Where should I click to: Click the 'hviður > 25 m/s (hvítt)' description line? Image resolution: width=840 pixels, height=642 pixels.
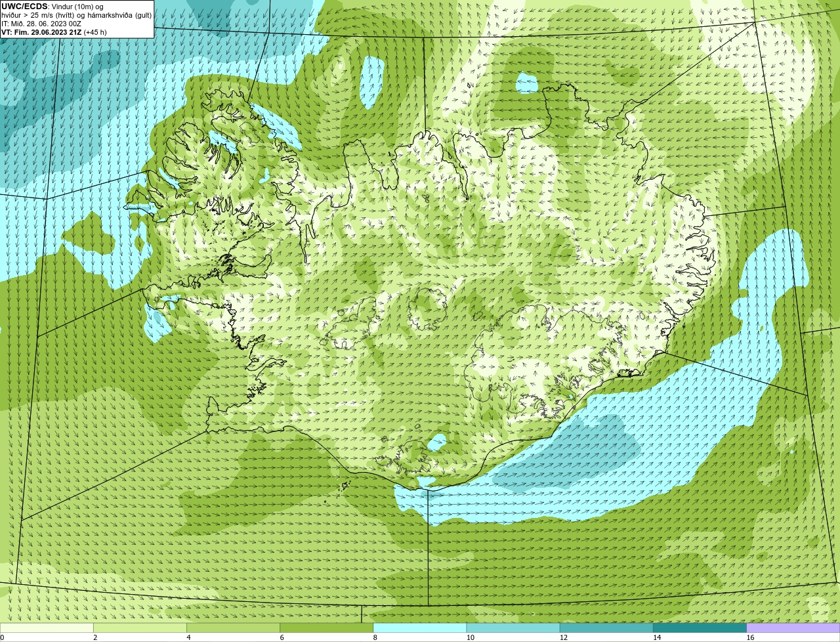77,15
